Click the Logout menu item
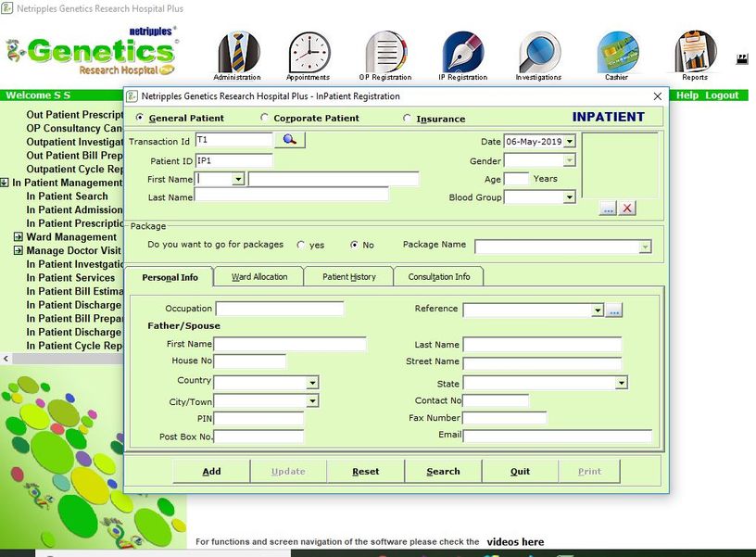756x557 pixels. click(x=722, y=95)
